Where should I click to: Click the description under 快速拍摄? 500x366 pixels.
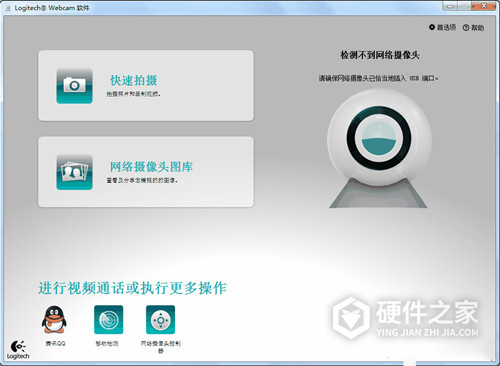[x=133, y=94]
